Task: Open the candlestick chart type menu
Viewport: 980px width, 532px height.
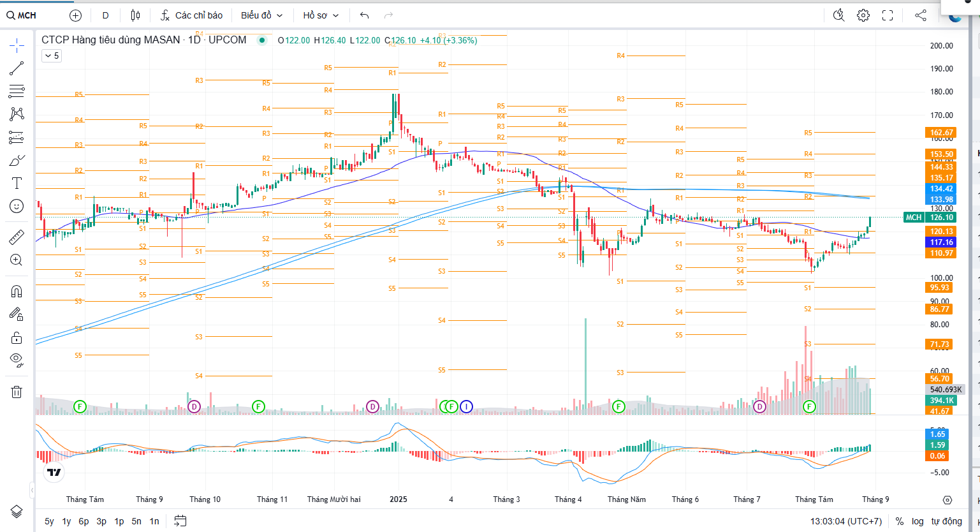Action: point(135,15)
